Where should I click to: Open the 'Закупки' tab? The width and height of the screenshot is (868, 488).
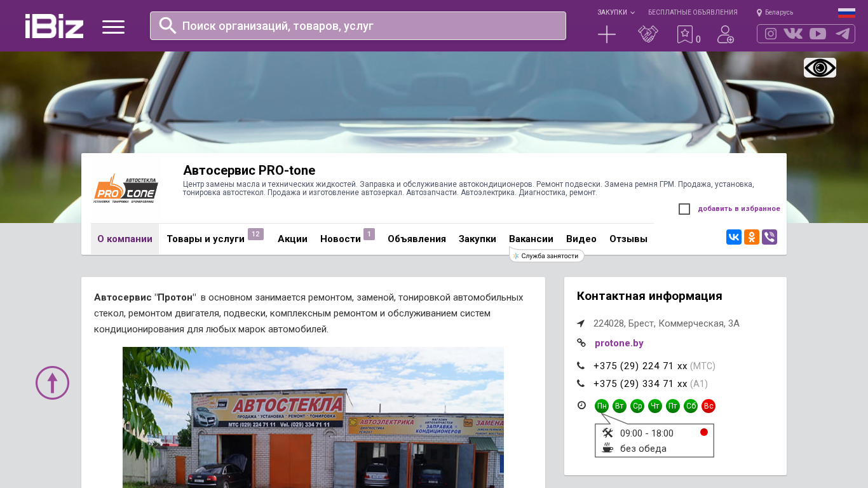477,239
